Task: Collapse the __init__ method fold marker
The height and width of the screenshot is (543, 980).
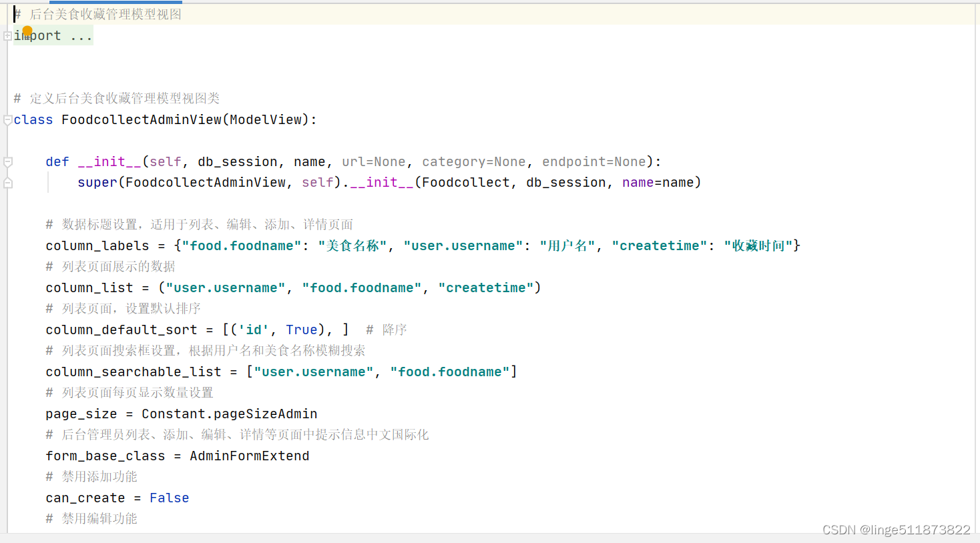Action: (x=7, y=162)
